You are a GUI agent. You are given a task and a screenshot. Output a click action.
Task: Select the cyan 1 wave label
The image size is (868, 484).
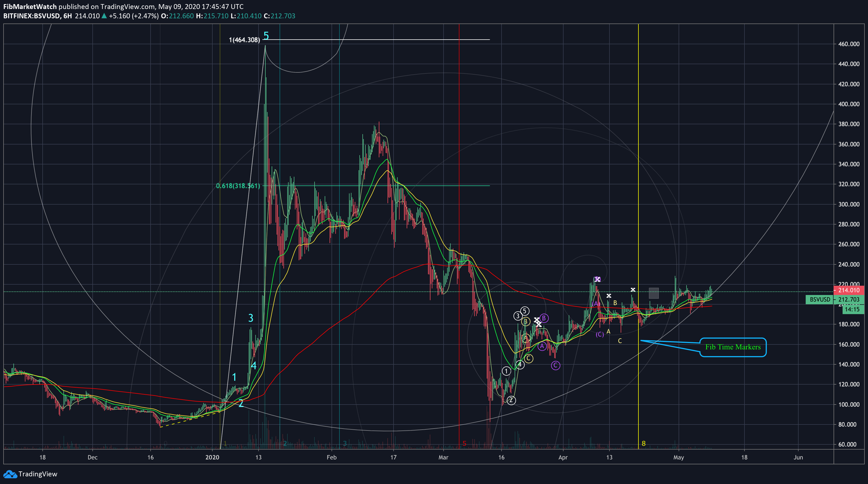234,377
